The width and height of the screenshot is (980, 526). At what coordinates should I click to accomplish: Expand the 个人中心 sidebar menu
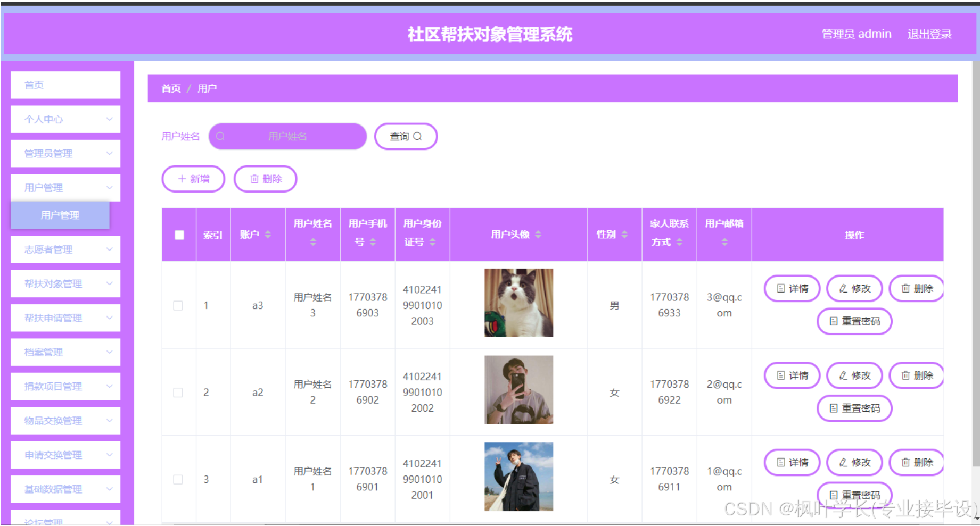point(65,119)
